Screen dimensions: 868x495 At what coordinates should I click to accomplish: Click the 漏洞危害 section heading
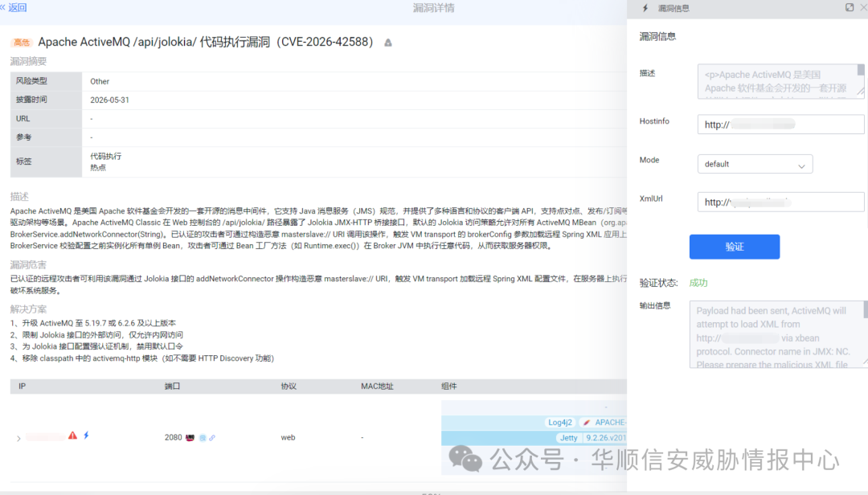28,265
